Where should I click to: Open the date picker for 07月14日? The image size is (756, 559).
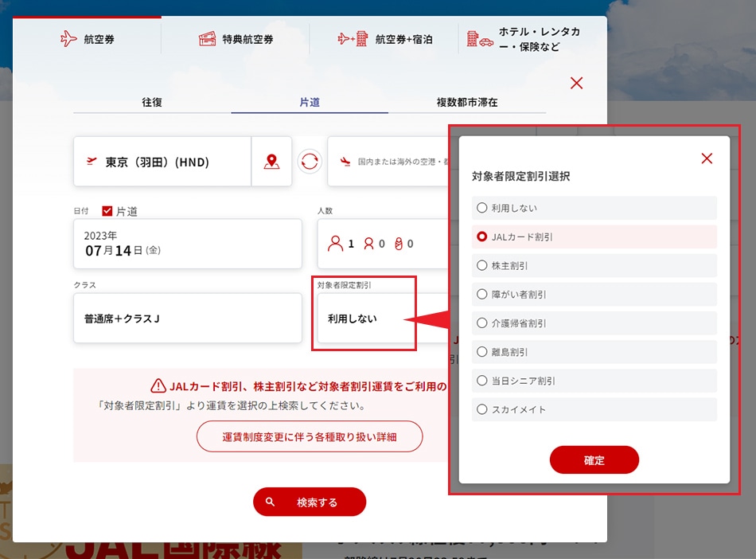coord(188,244)
